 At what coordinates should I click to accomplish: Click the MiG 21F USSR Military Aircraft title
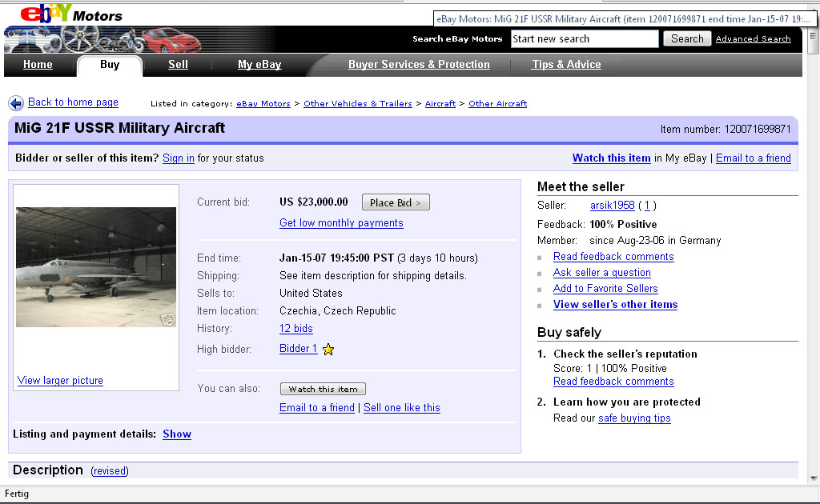click(x=119, y=128)
